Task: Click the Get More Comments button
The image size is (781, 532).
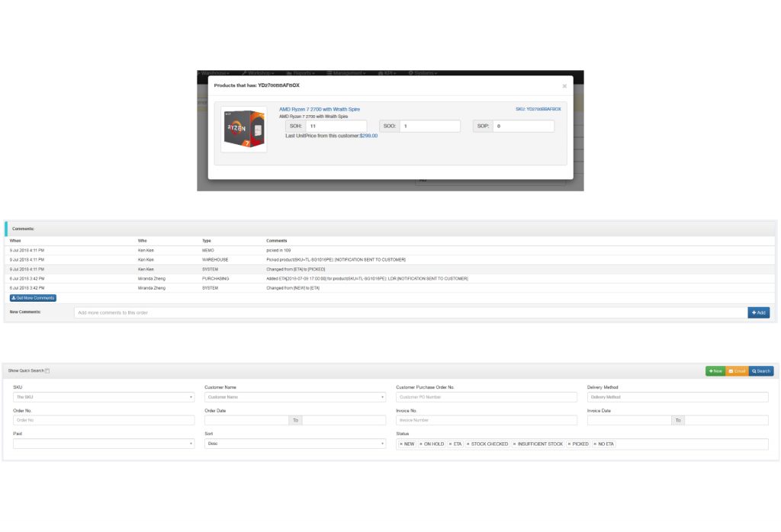Action: pyautogui.click(x=33, y=298)
